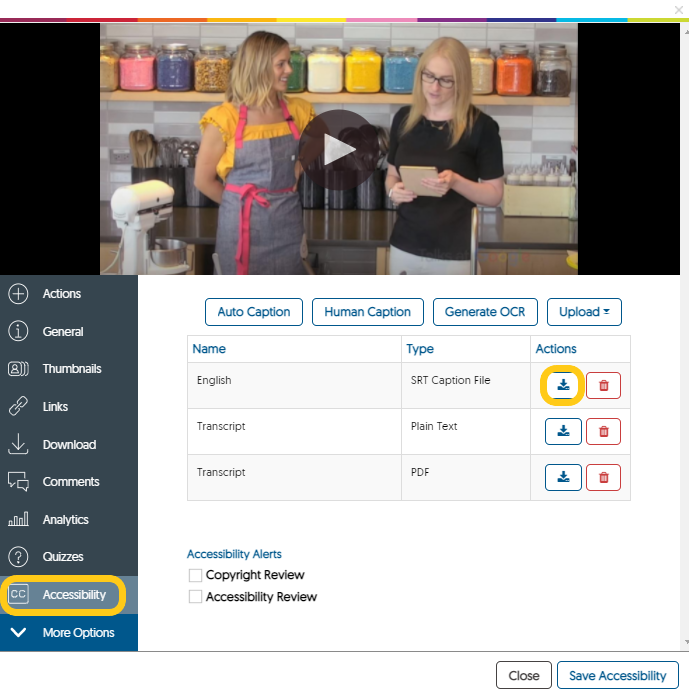
Task: Delete the PDF transcript row
Action: (603, 477)
